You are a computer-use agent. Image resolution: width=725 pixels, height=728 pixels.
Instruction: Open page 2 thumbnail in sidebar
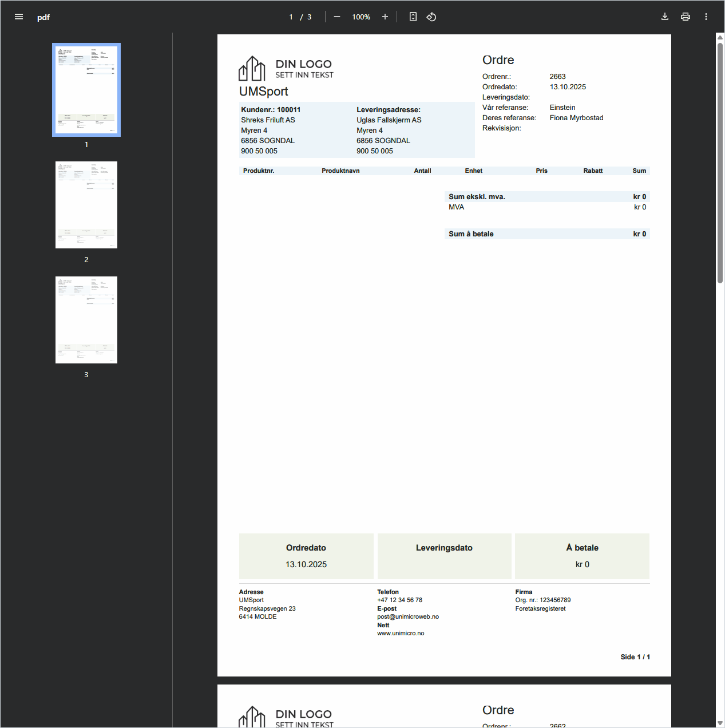[x=86, y=205]
